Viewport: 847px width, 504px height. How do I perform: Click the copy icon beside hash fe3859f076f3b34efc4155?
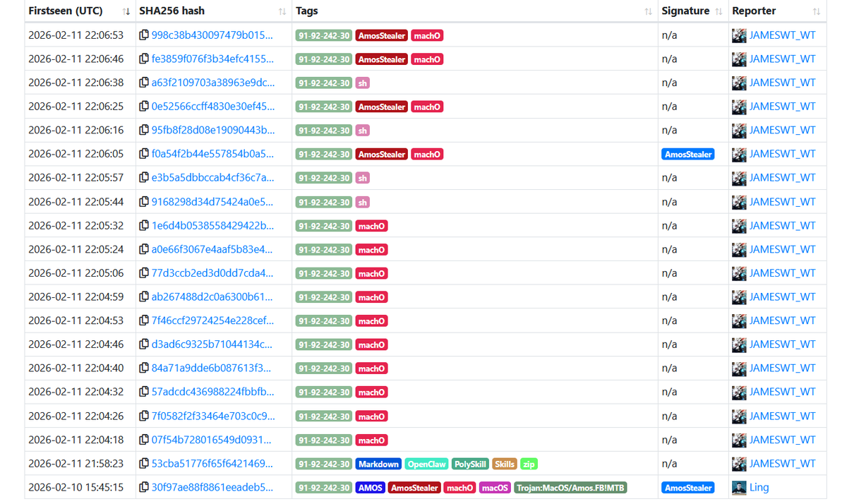point(144,59)
